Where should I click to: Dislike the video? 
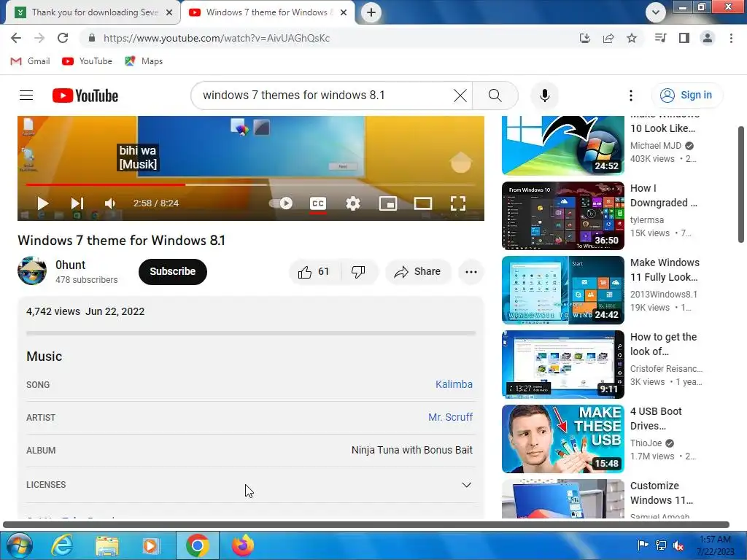coord(359,272)
